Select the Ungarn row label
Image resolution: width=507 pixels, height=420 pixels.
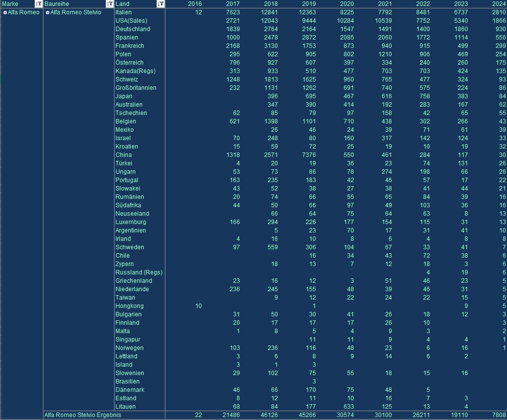[125, 172]
